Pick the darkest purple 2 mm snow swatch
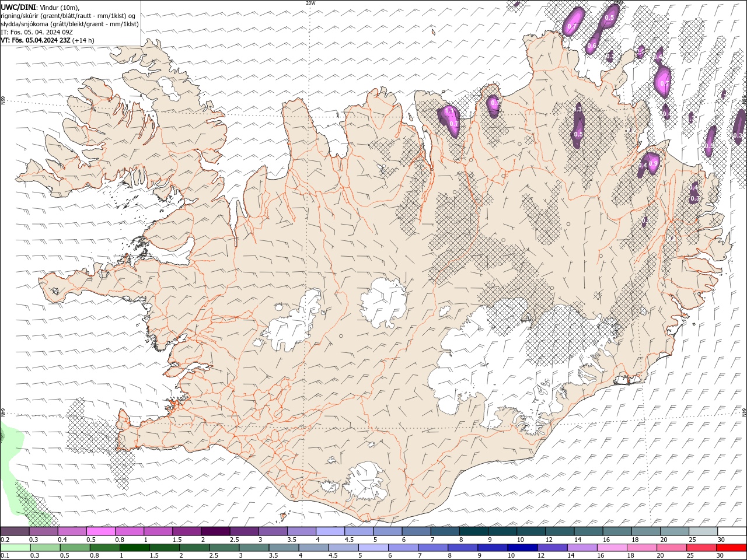The height and width of the screenshot is (560, 747). click(215, 531)
